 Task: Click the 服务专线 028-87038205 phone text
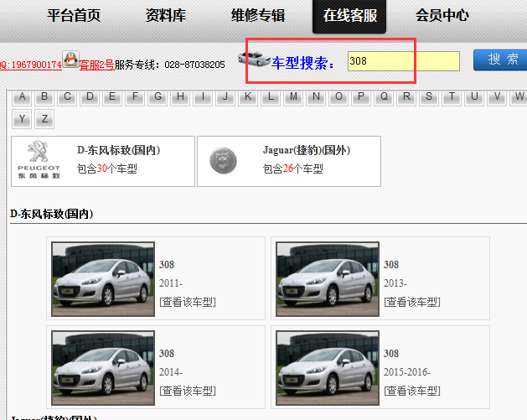pos(170,65)
